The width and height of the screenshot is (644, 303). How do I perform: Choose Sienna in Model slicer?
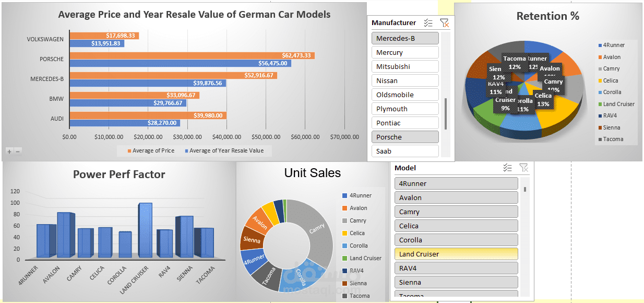(456, 282)
